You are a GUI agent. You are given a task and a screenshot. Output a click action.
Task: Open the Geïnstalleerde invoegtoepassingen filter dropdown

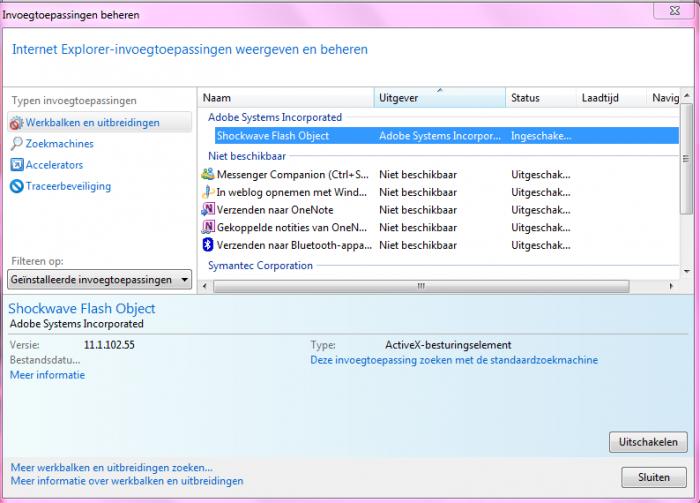[100, 280]
